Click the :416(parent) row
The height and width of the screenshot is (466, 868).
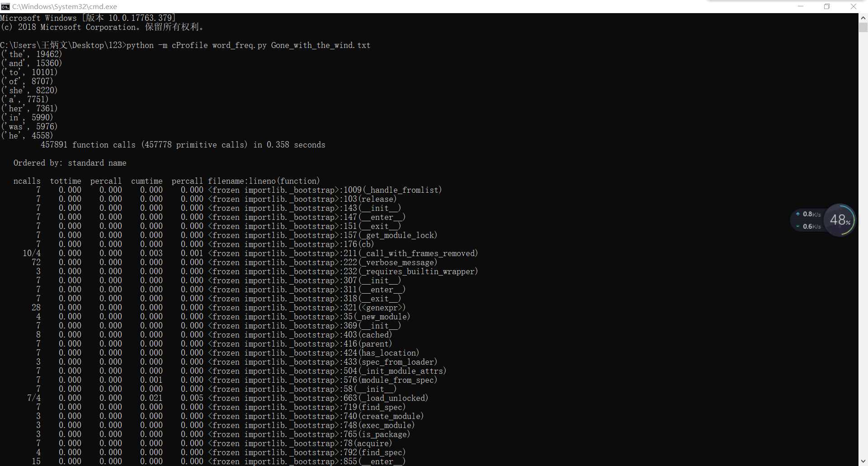pyautogui.click(x=214, y=344)
